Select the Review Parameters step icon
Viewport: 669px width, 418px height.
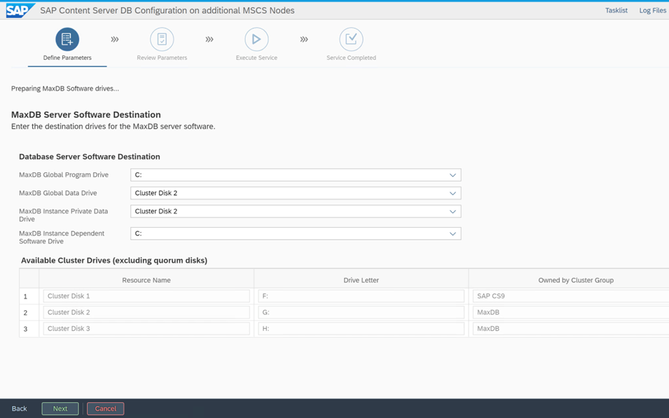162,39
